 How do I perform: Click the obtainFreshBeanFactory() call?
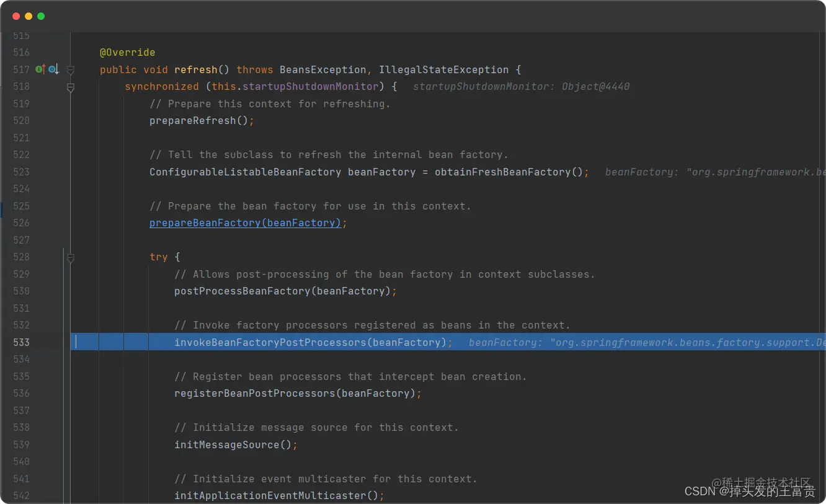pos(508,172)
